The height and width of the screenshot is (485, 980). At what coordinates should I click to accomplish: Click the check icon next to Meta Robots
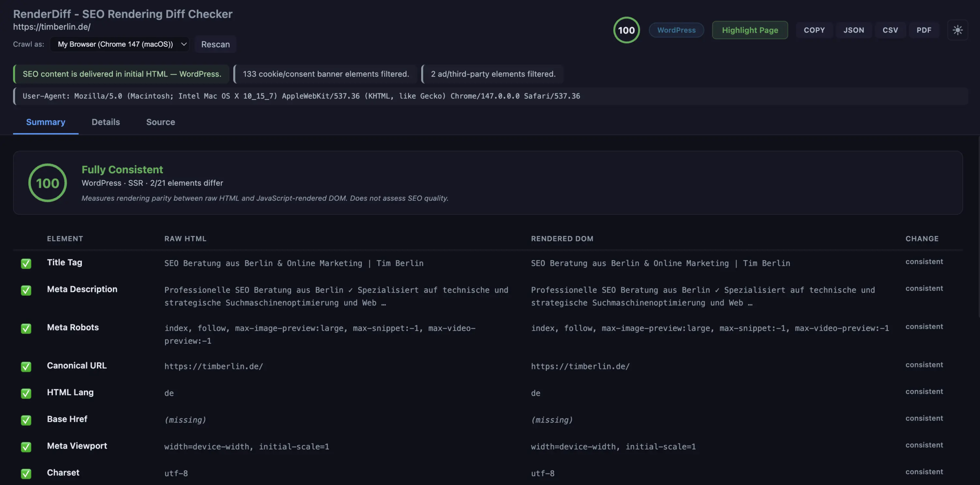[26, 329]
